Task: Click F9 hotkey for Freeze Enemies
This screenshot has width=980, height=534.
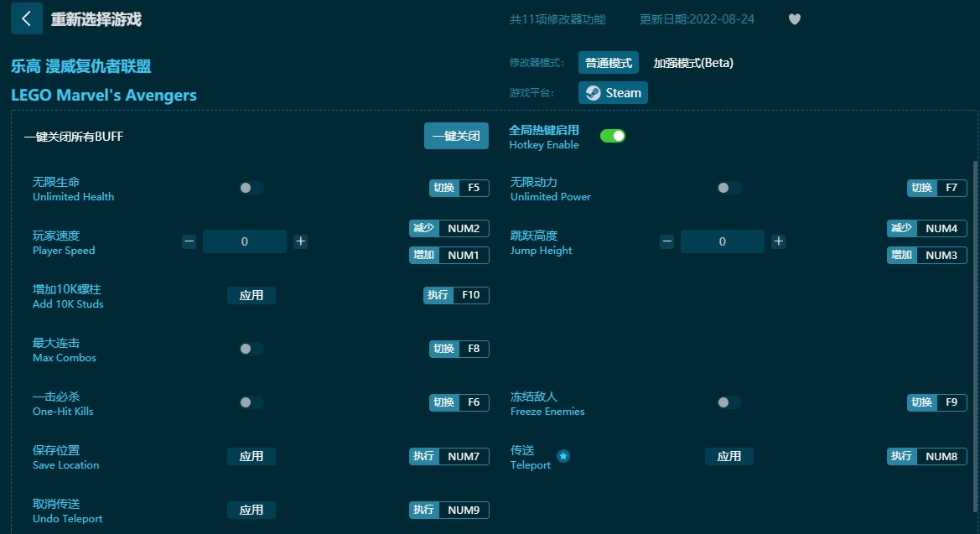Action: (937, 402)
